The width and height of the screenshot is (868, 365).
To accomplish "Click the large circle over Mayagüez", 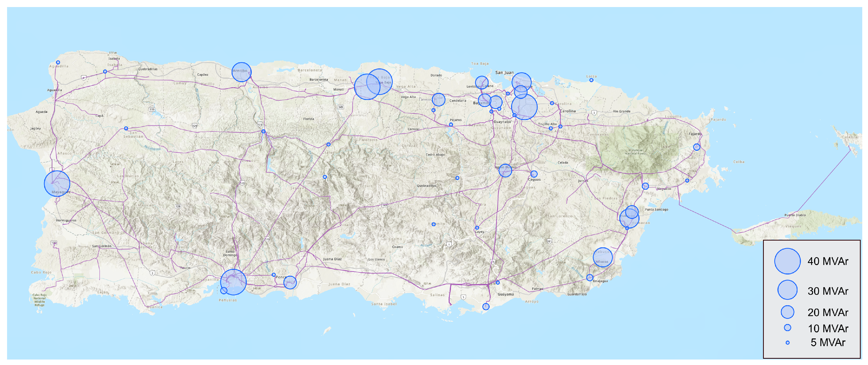I will (57, 183).
